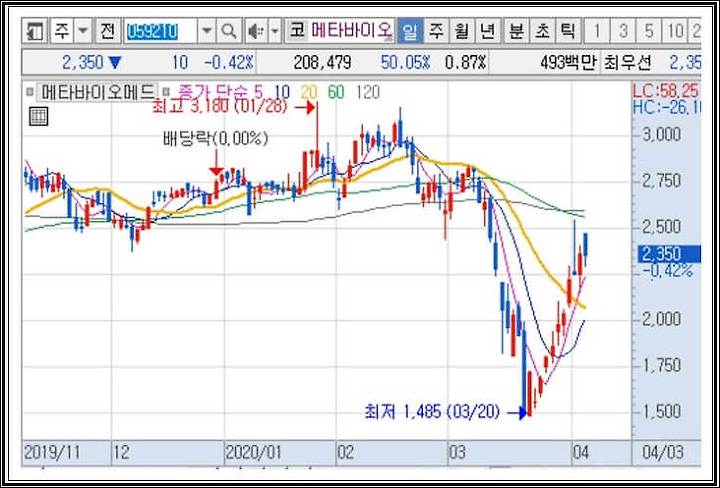720x488 pixels.
Task: Open the 주 market type dropdown arrow
Action: point(83,32)
